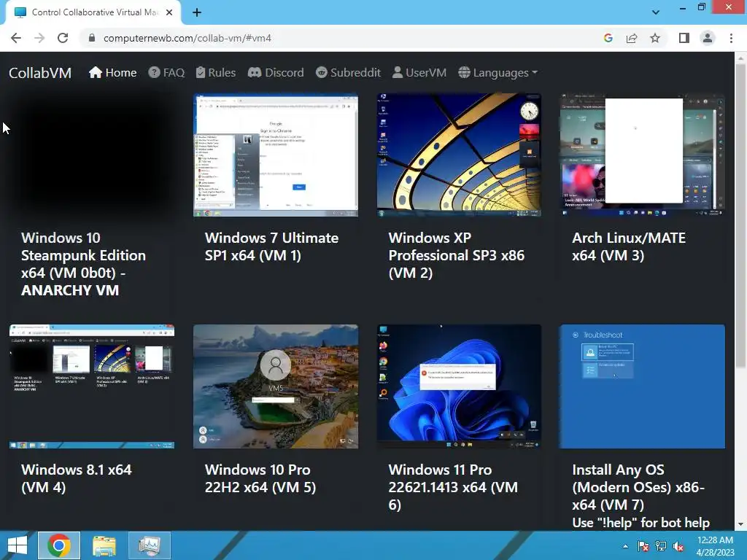Open Chrome's three-dot menu

point(731,38)
